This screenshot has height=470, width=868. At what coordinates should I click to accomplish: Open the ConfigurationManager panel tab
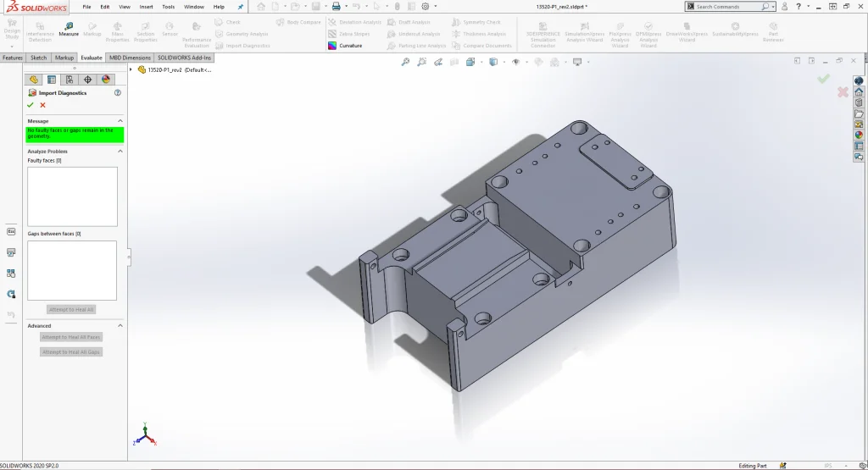click(70, 79)
